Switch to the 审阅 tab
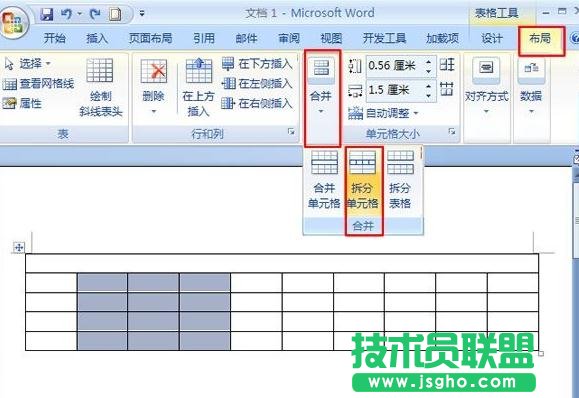Viewport: 579px width, 398px height. coord(289,38)
